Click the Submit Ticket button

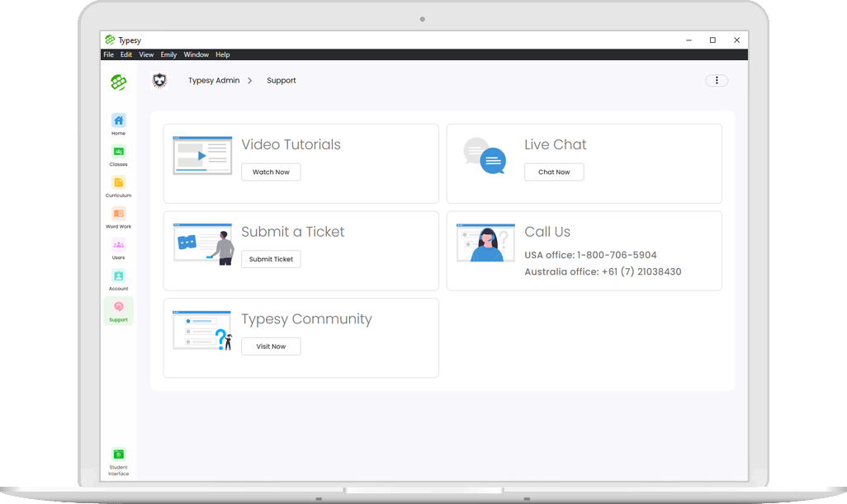[271, 259]
